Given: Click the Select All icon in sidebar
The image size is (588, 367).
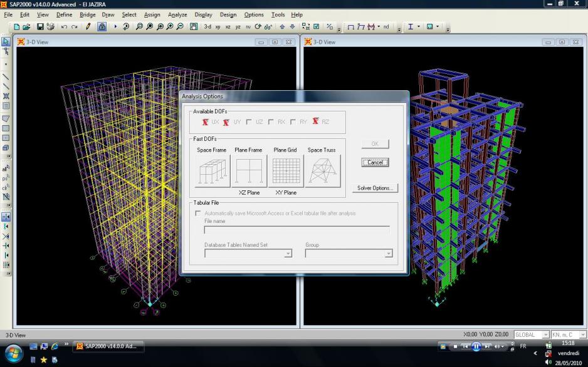Looking at the screenshot, I should tap(6, 168).
